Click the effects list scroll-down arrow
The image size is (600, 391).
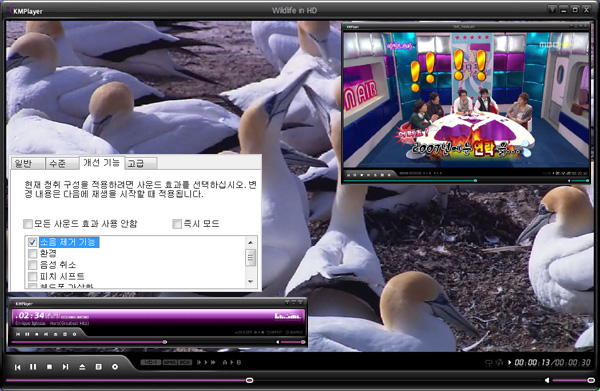[x=251, y=282]
